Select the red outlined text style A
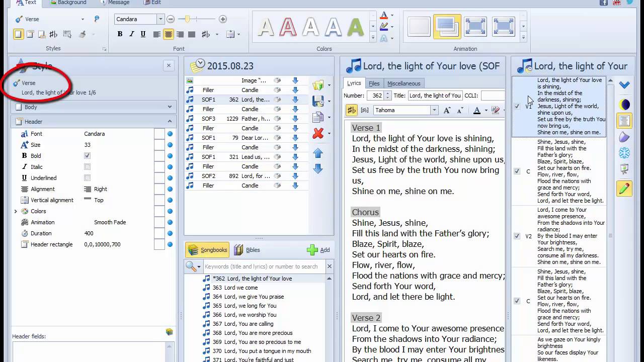This screenshot has height=362, width=644. click(x=288, y=27)
